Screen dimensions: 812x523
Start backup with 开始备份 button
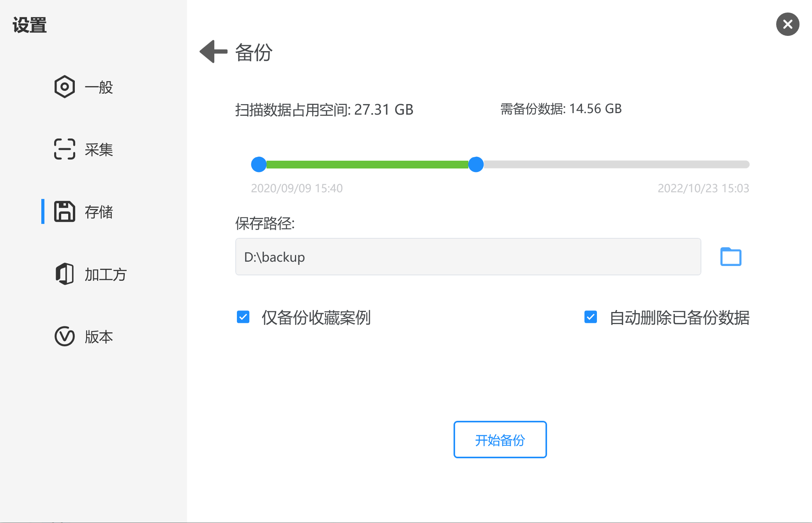point(500,440)
